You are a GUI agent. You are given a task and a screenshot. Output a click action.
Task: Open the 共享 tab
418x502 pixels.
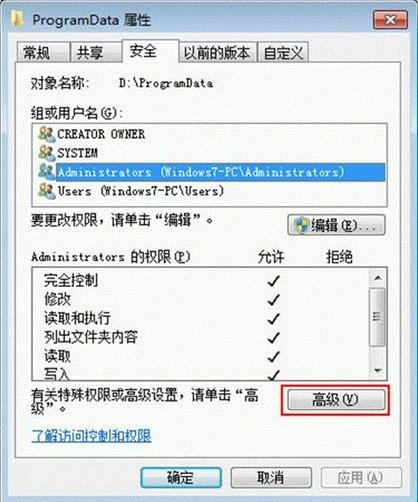tap(96, 53)
